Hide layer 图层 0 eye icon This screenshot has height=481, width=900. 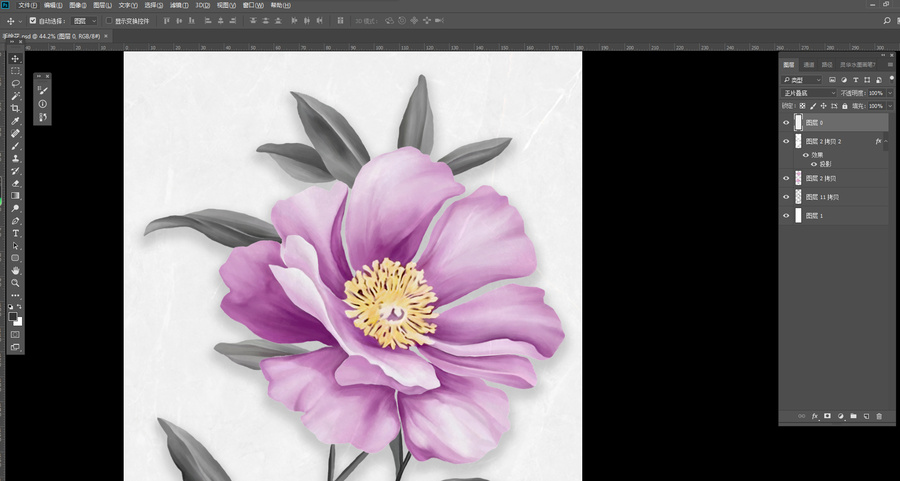click(x=786, y=122)
